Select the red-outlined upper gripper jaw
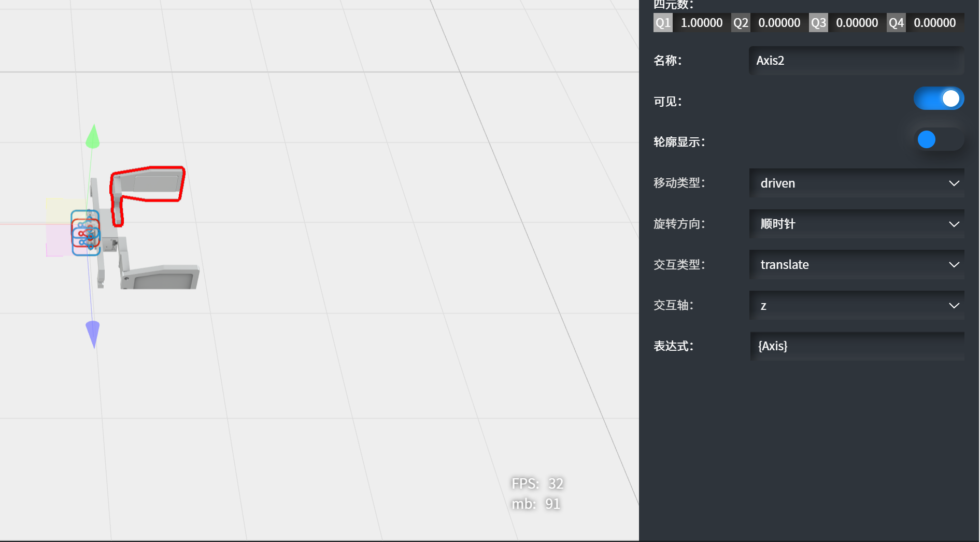This screenshot has width=980, height=542. [x=149, y=183]
